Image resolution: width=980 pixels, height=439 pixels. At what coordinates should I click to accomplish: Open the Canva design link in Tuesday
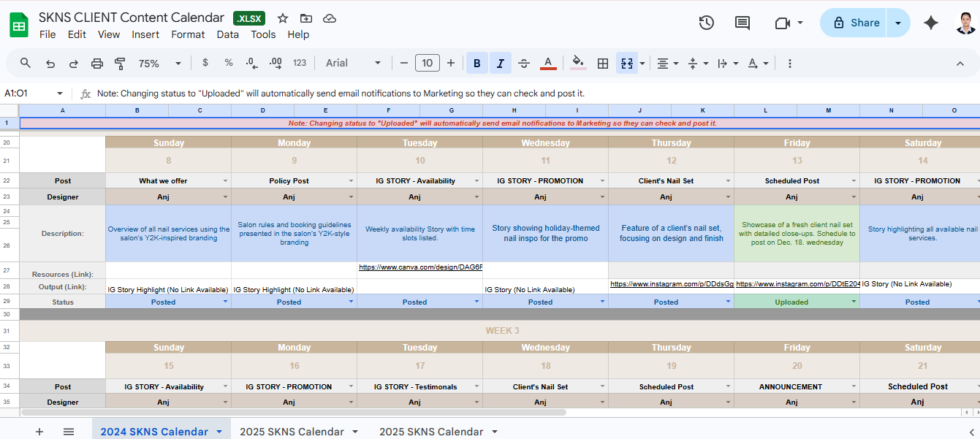(x=420, y=267)
